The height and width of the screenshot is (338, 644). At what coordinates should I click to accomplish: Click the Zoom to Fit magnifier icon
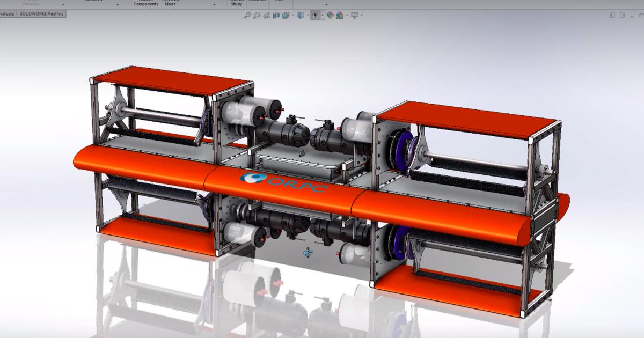(x=247, y=16)
